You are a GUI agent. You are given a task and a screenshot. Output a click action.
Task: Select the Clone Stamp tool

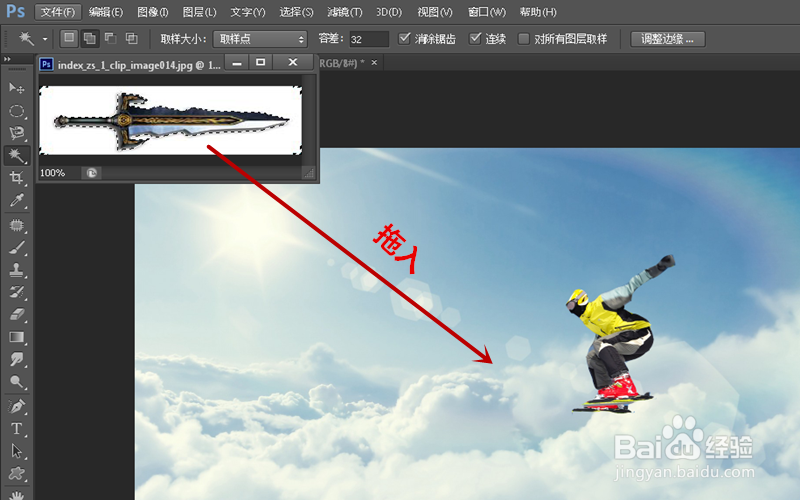tap(16, 269)
